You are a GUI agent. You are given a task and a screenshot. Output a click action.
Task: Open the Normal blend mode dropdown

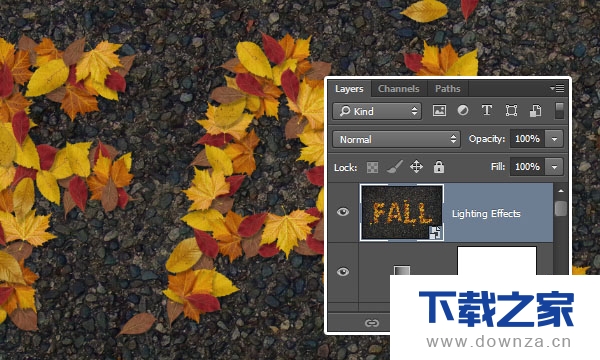point(397,139)
